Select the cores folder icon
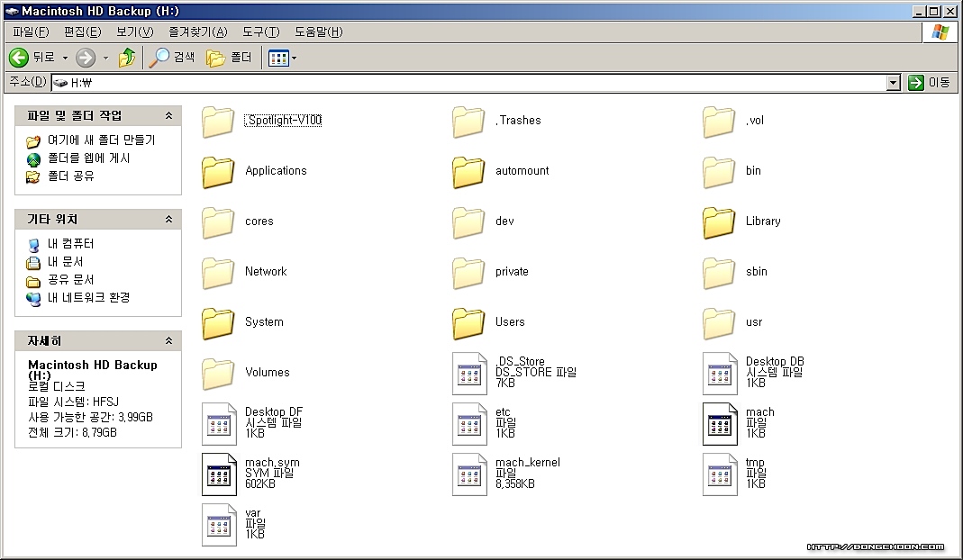This screenshot has width=963, height=560. [218, 221]
